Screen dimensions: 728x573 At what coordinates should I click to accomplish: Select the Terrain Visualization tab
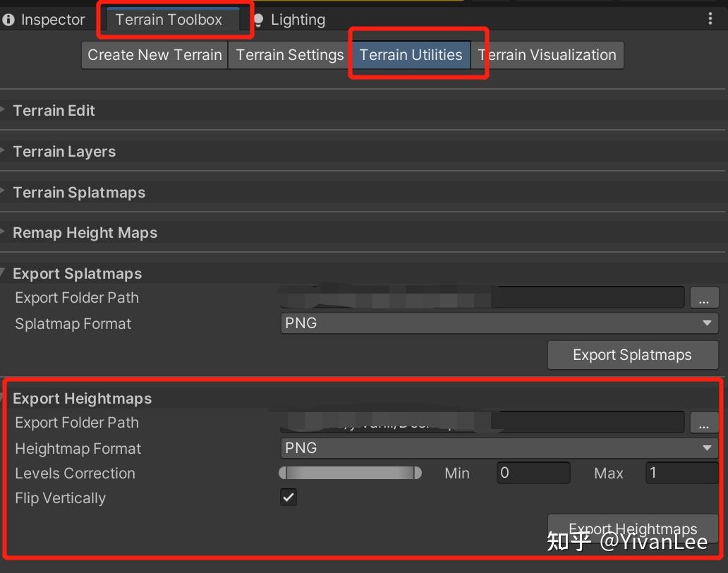pyautogui.click(x=547, y=54)
